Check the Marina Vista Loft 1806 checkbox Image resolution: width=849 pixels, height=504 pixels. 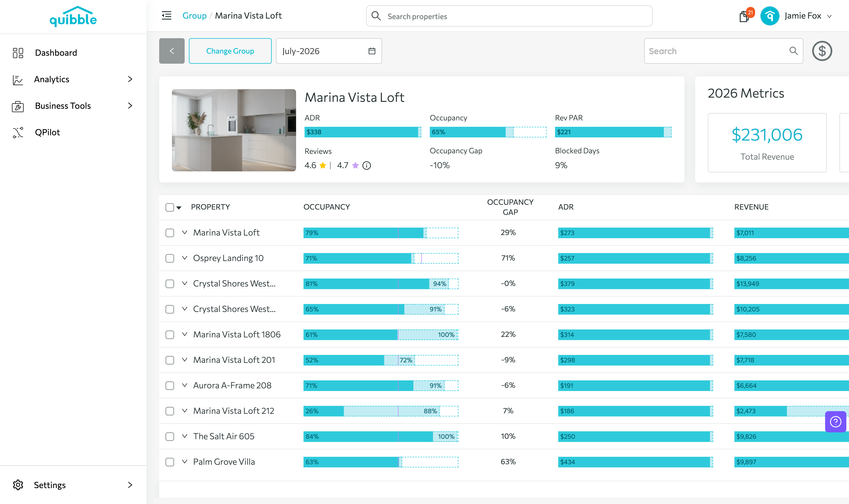170,335
